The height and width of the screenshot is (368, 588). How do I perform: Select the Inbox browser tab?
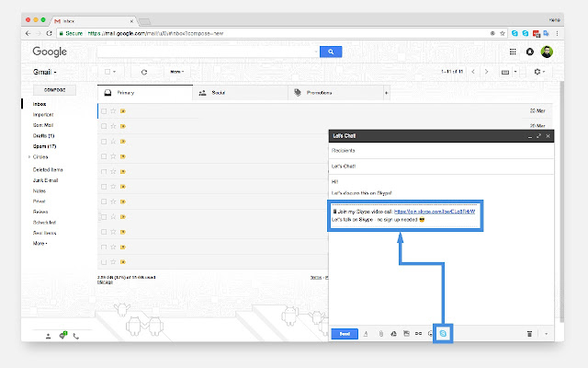click(x=94, y=21)
